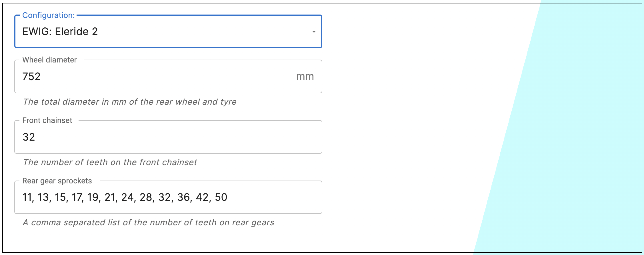The width and height of the screenshot is (644, 255).
Task: Click the 752 value to edit wheel diameter
Action: pos(31,76)
